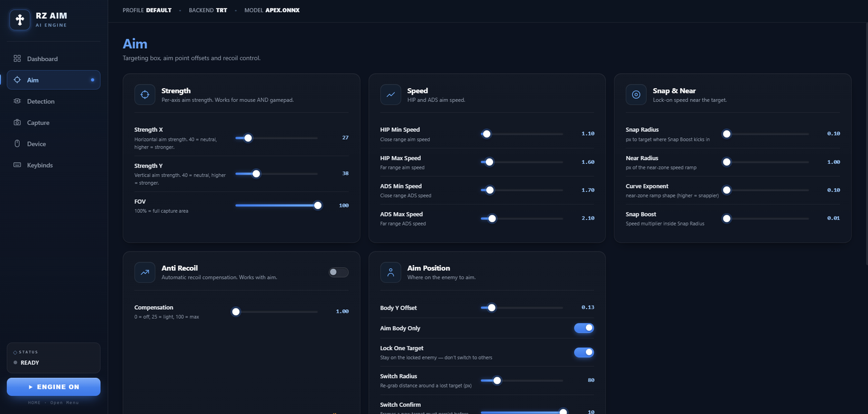Click the Anti Recoil trend arrow icon

145,272
